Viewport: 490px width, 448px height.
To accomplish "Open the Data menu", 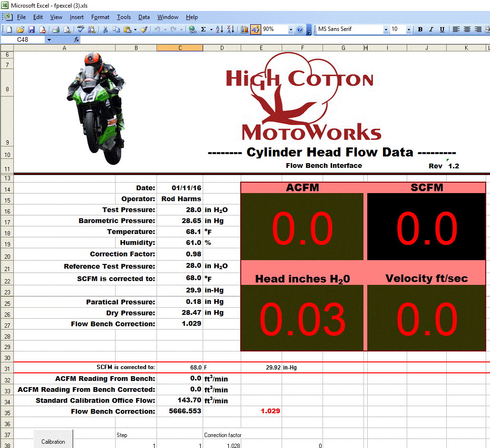I will 144,17.
